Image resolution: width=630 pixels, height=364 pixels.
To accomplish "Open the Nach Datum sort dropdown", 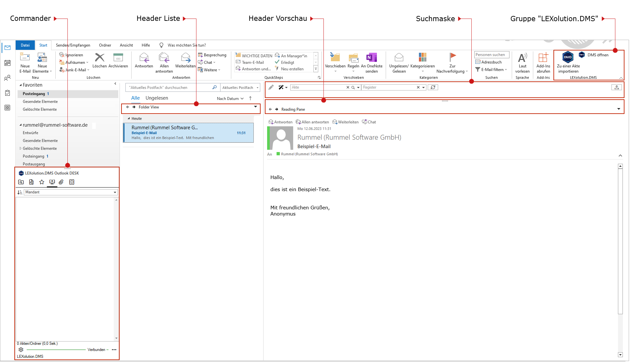I will (x=230, y=98).
